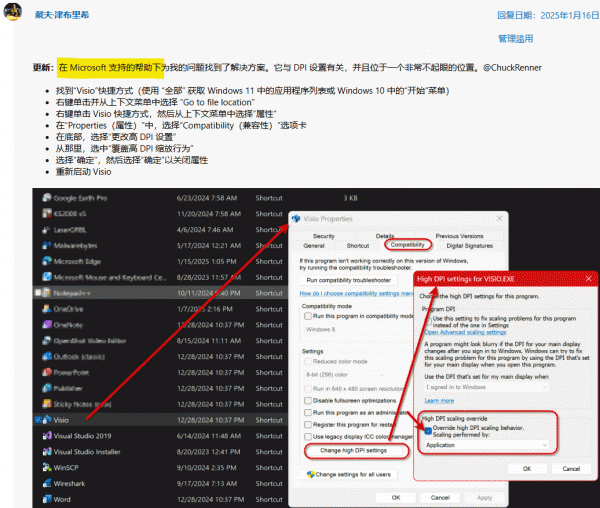Open the 8-bit (256) color dropdown

tap(344, 375)
